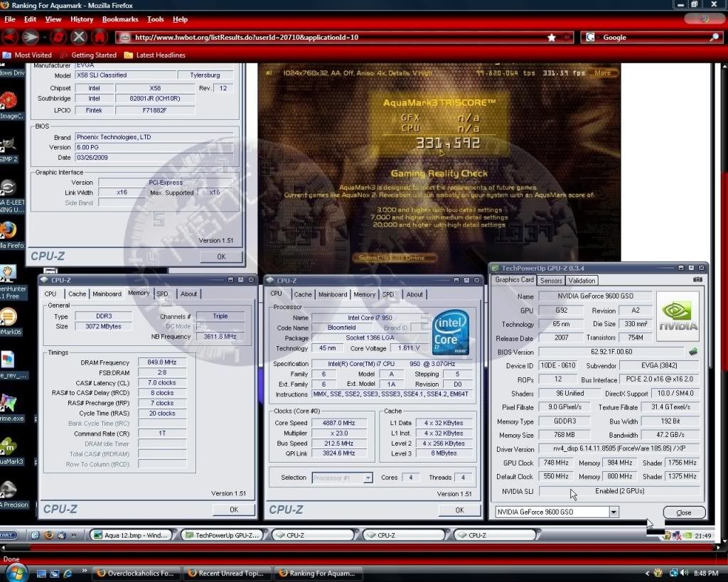
Task: Click the hwbot.org URL in the address bar
Action: pos(247,37)
